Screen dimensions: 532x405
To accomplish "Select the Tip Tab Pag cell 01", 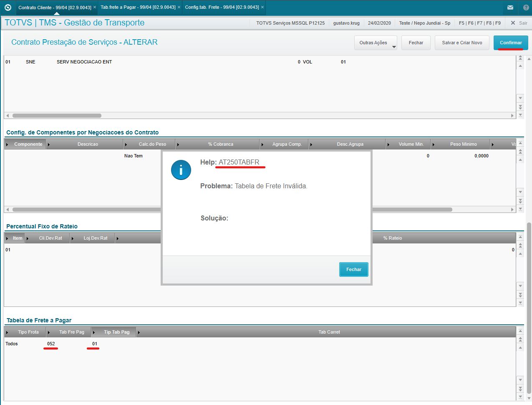I will pyautogui.click(x=95, y=344).
